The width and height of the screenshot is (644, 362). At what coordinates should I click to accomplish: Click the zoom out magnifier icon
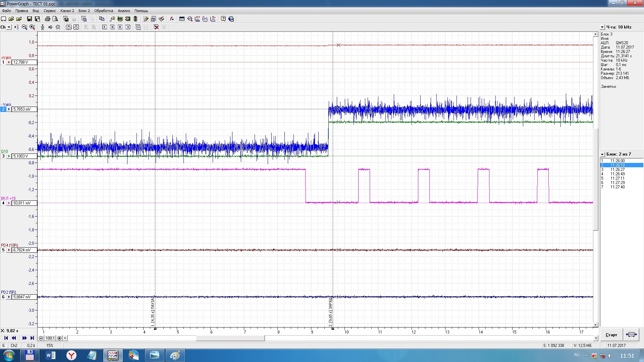(x=24, y=27)
